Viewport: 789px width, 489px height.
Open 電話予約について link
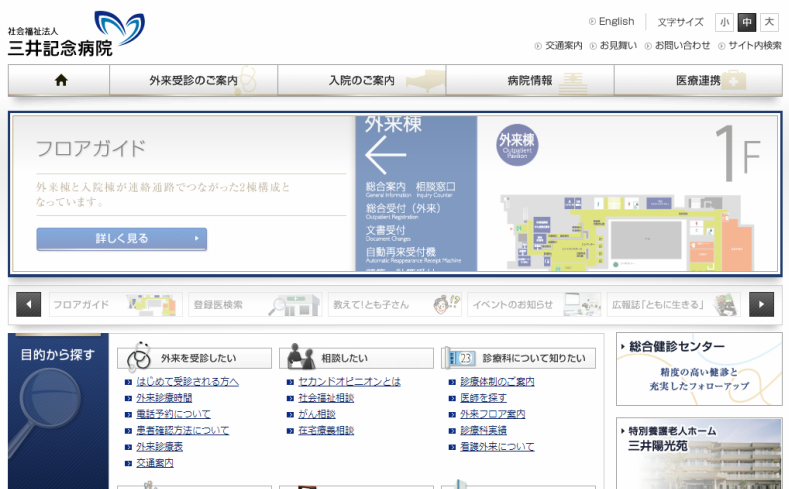click(x=174, y=414)
